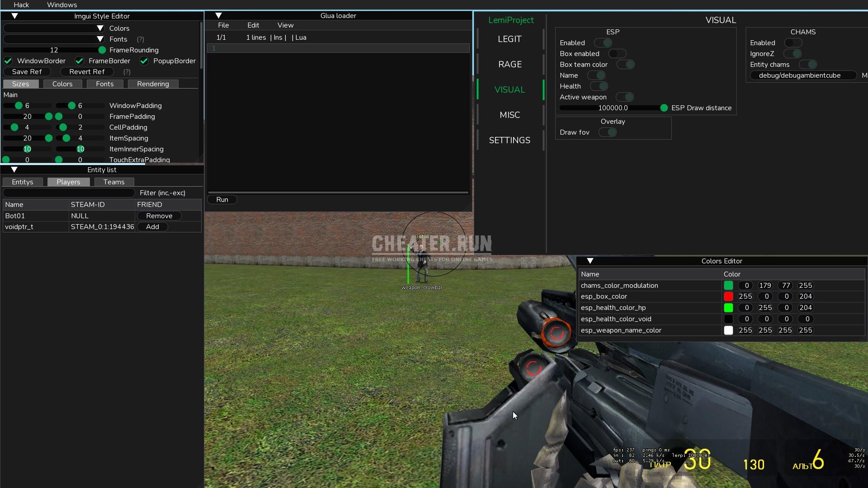868x488 pixels.
Task: Select MISC navigation icon in LemiProject
Action: tap(509, 114)
